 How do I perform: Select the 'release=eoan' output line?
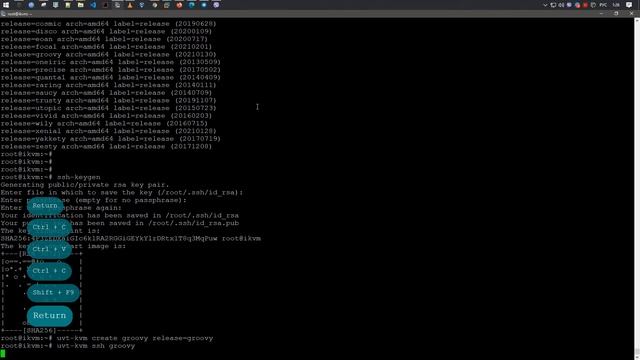(x=104, y=39)
